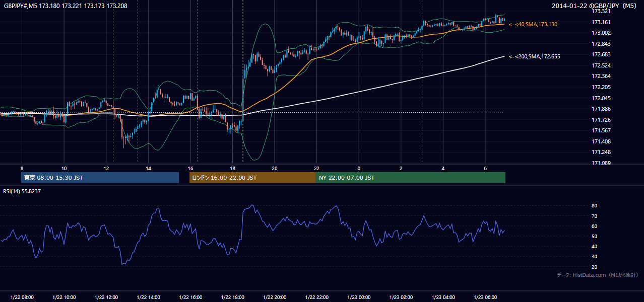Click price axis label 172.683
644x302 pixels.
(601, 54)
